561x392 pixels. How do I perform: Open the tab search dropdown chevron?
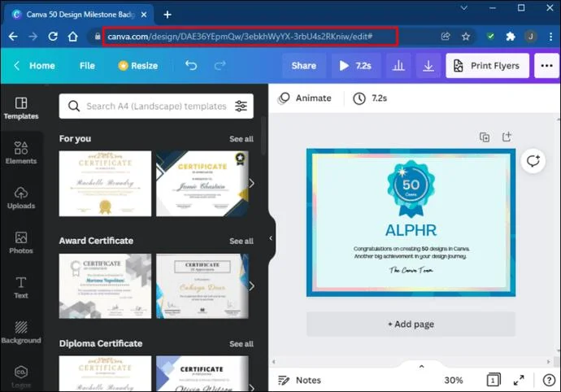point(463,7)
